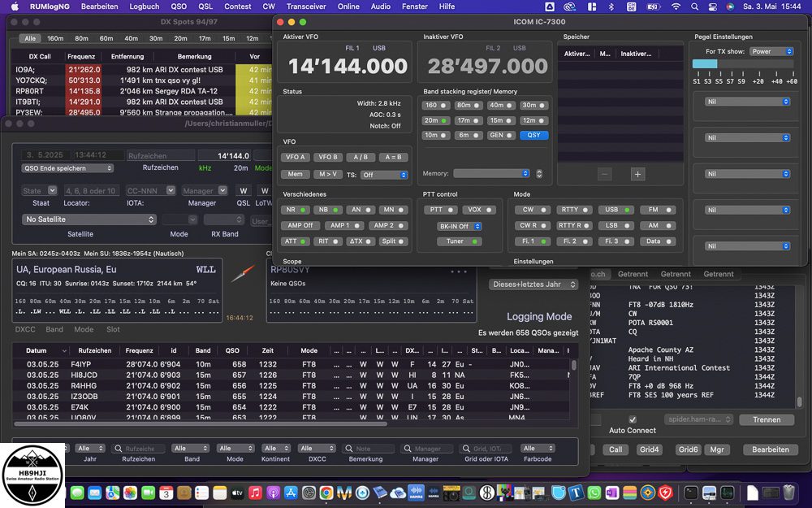
Task: Open the BK-IN Off dropdown
Action: click(460, 227)
